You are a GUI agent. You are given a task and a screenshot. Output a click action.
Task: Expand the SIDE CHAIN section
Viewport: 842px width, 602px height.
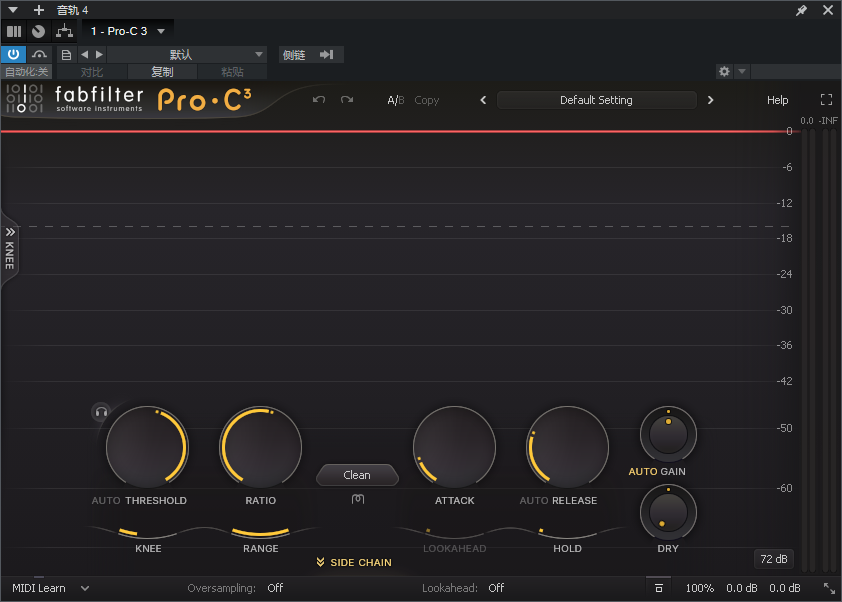coord(354,562)
